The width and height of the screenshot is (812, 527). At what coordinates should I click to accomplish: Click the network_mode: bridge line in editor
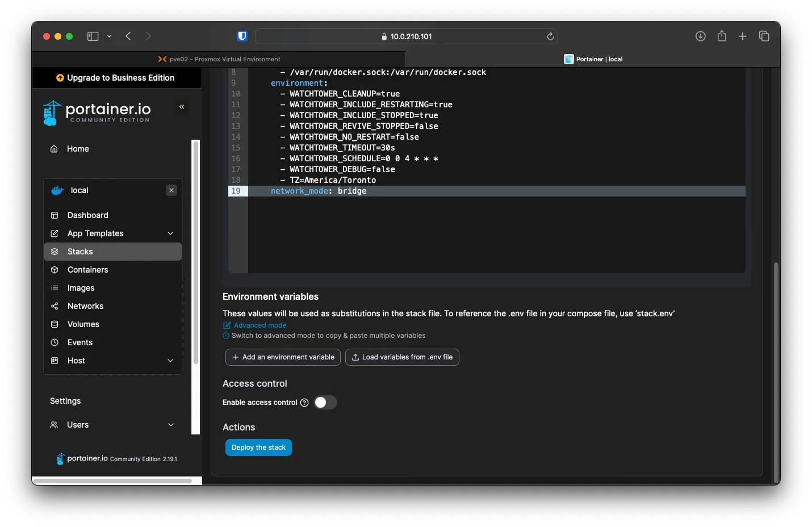click(319, 191)
